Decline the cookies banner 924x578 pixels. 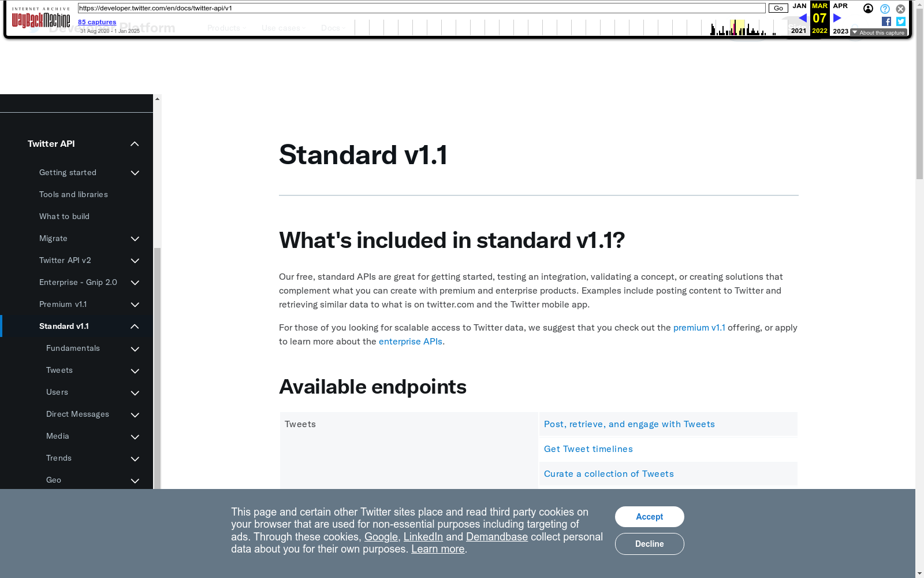point(650,544)
